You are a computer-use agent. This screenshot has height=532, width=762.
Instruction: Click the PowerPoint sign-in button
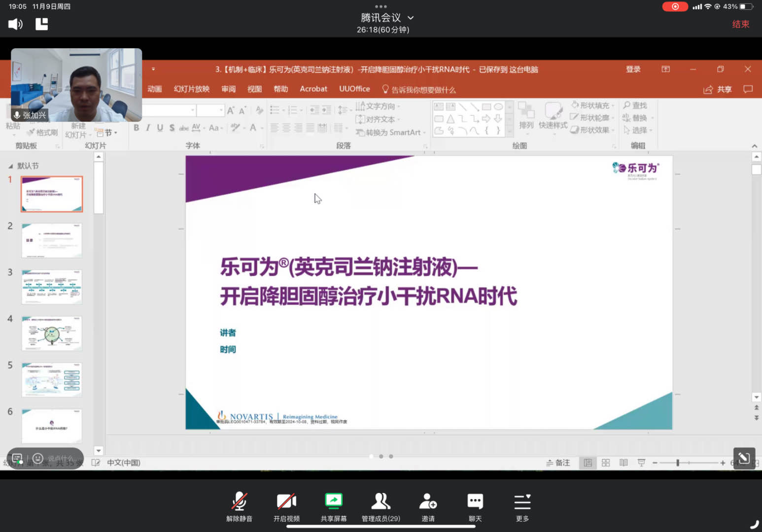[x=633, y=69]
